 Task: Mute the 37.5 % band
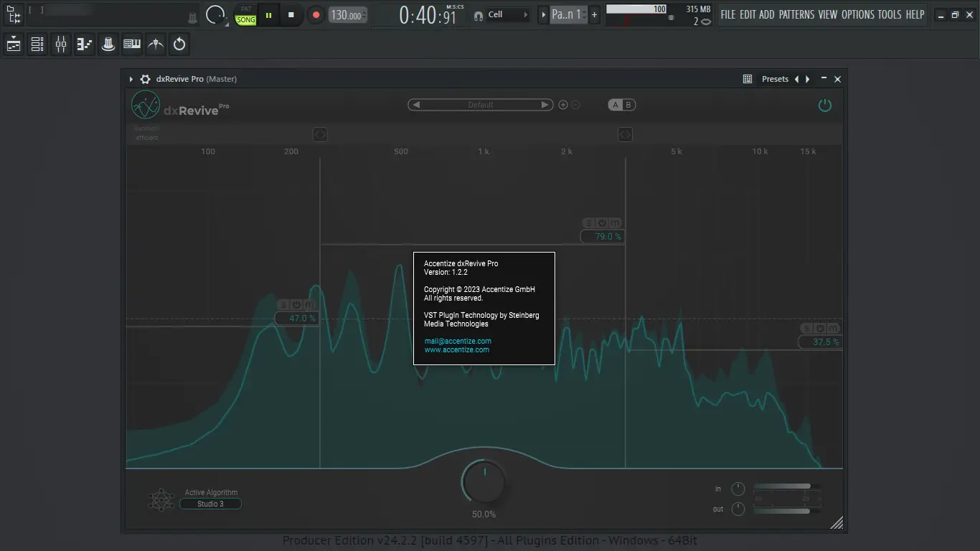[x=833, y=329]
